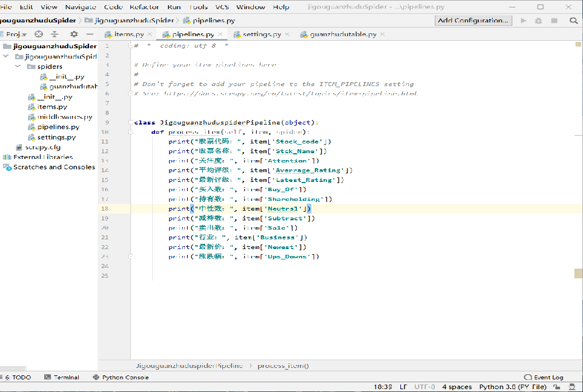Close the items.py tab
Screen dimensions: 583x392
coord(150,34)
